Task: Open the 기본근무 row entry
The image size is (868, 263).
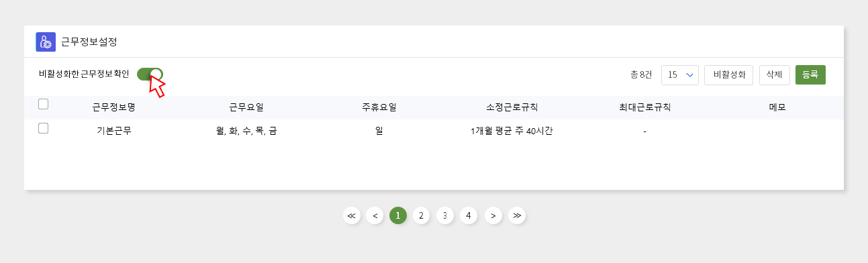Action: (x=113, y=131)
